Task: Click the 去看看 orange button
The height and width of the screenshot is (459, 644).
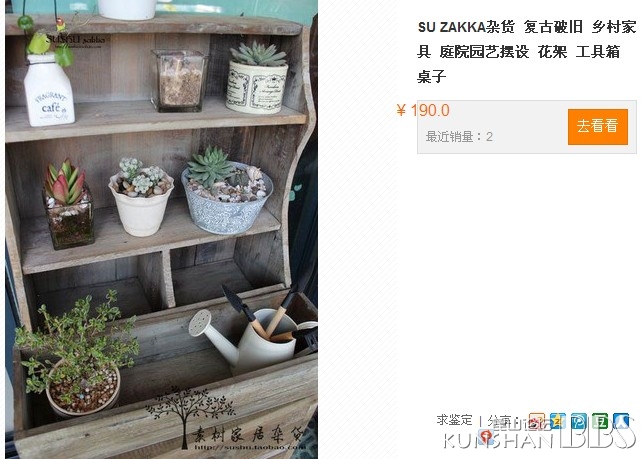Action: [598, 126]
